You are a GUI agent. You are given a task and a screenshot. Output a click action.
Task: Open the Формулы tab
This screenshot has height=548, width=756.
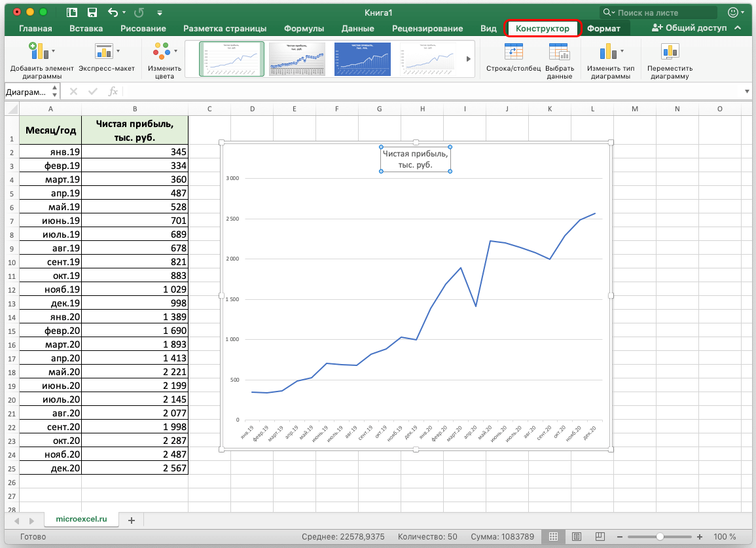tap(304, 28)
